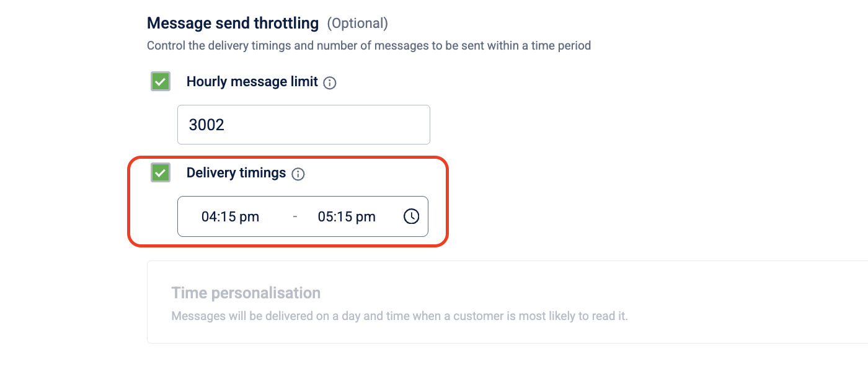
Task: Open info tooltip beside Hourly message limit
Action: click(x=330, y=82)
